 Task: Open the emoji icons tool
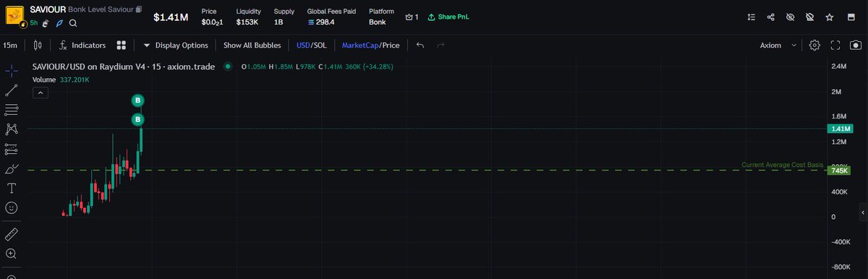coord(12,207)
